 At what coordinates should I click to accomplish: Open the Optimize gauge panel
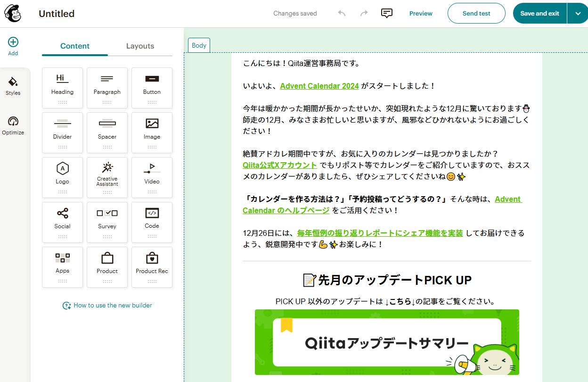(x=13, y=126)
